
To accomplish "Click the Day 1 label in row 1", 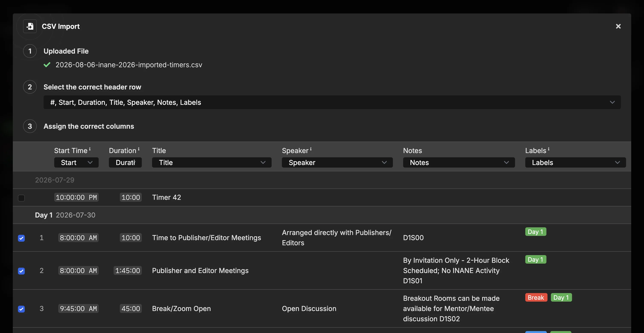I will pyautogui.click(x=536, y=232).
